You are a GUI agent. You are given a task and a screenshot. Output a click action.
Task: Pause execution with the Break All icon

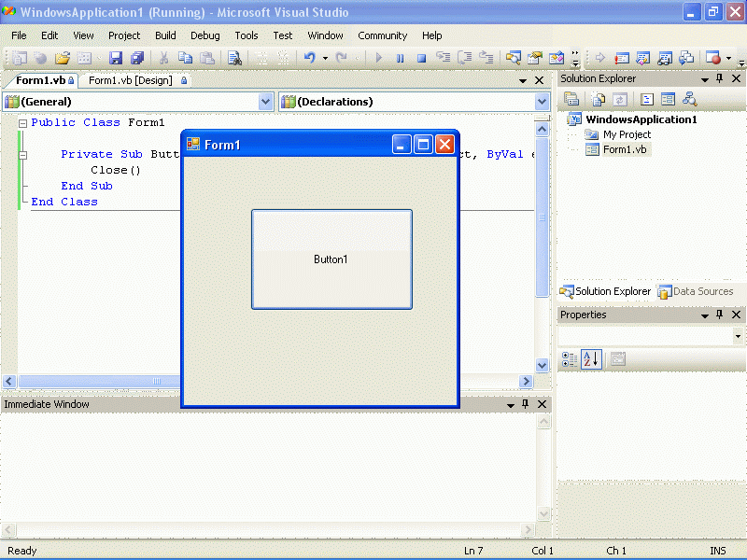click(x=401, y=58)
